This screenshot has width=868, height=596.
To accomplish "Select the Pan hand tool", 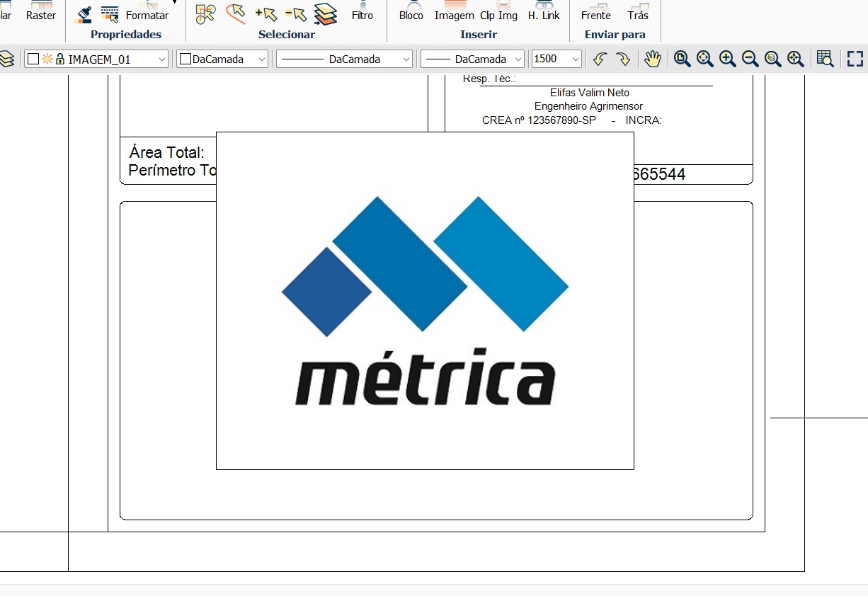I will click(x=652, y=59).
